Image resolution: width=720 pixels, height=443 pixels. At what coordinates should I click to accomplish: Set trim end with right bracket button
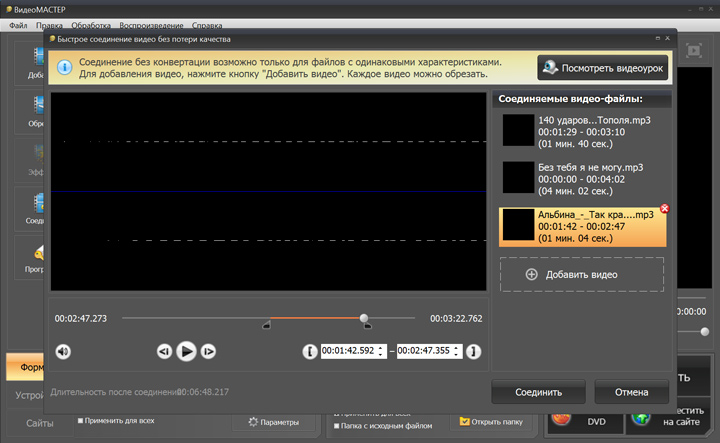tap(473, 352)
